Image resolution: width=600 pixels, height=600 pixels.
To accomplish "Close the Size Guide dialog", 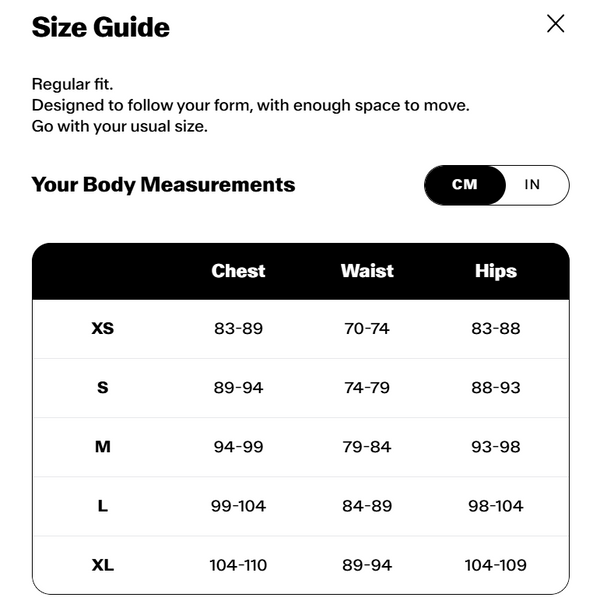I will (x=555, y=24).
